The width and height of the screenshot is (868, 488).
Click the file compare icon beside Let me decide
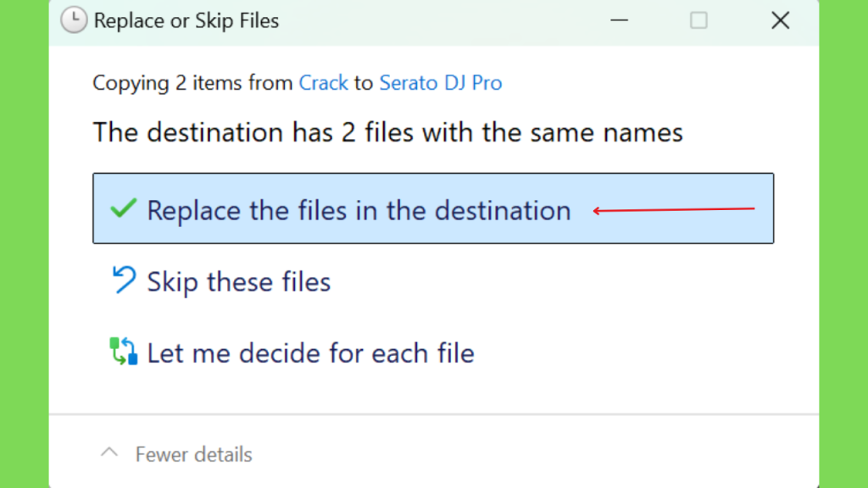[x=124, y=351]
